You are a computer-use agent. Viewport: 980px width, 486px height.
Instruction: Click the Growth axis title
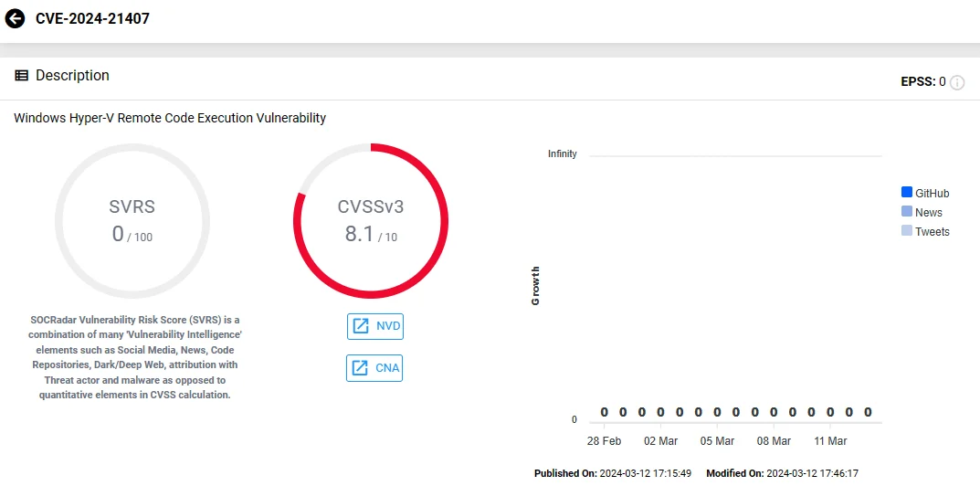(535, 286)
